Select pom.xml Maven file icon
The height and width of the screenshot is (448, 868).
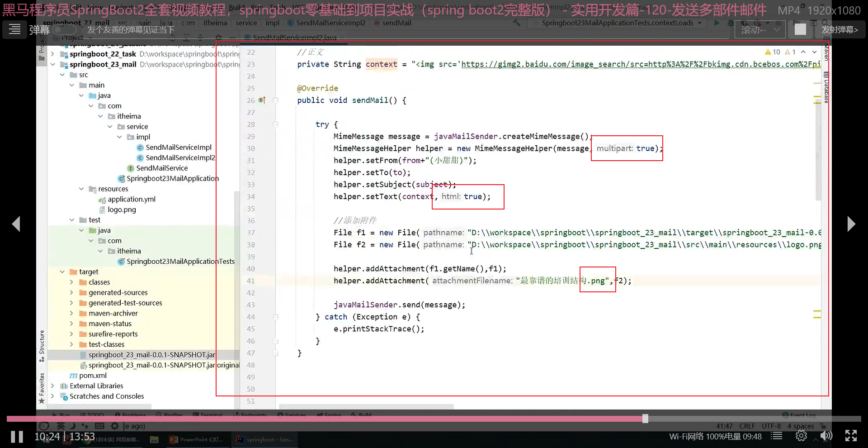(x=73, y=376)
